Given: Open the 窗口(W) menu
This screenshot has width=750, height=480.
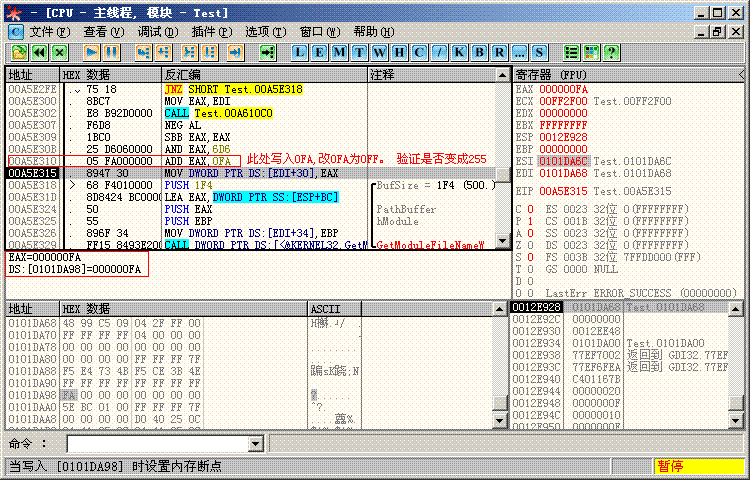Looking at the screenshot, I should click(x=320, y=32).
